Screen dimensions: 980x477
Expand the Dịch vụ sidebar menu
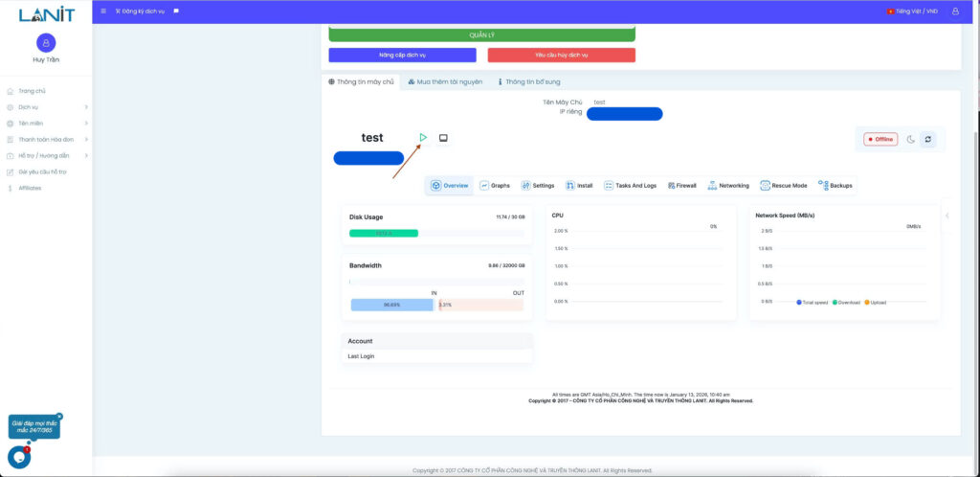click(46, 107)
